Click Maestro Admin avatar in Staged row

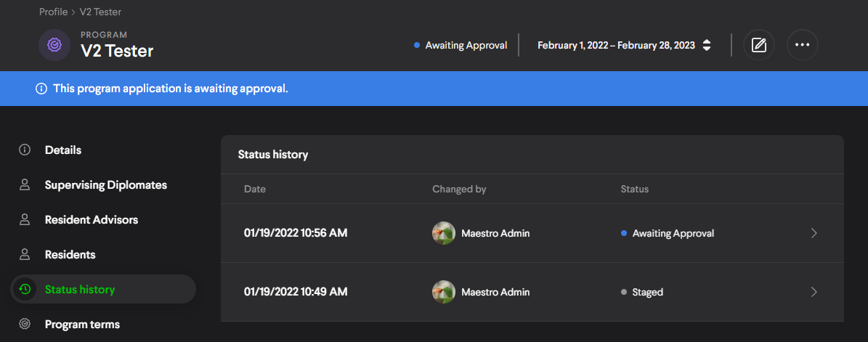(x=443, y=292)
